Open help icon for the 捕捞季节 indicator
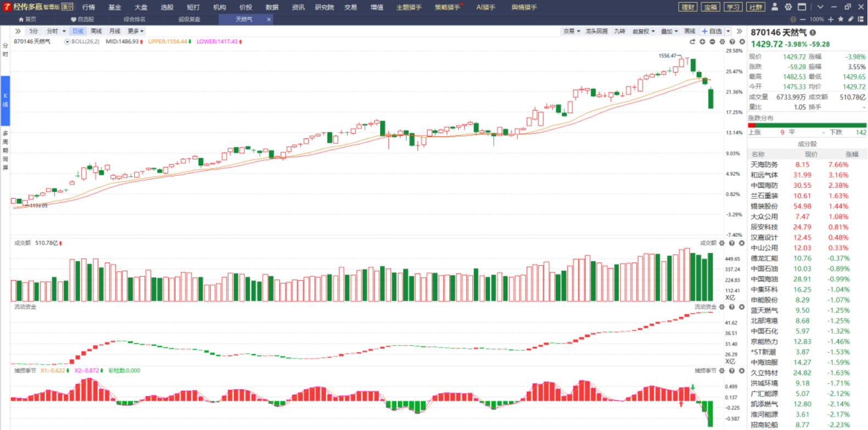 [732, 371]
